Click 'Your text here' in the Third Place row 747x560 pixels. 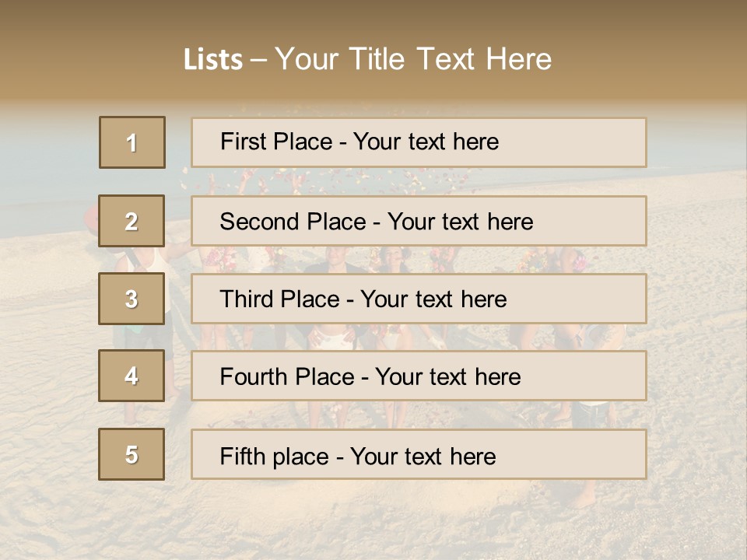coord(433,299)
